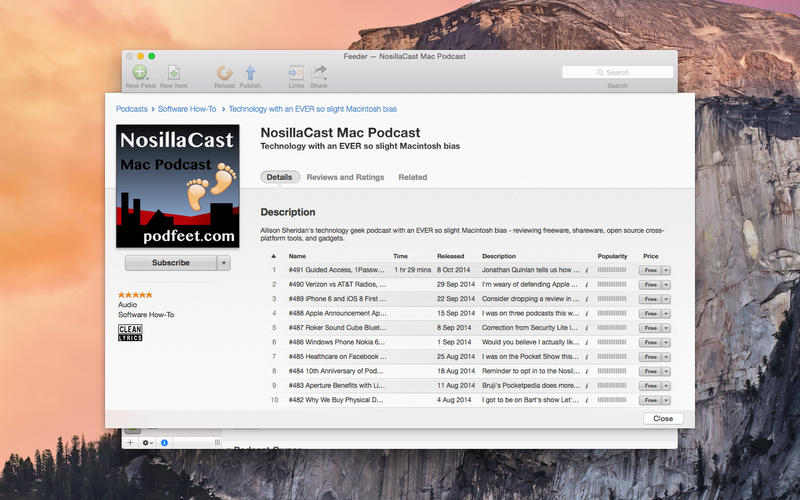Sort episodes by Description column header
Screen dimensions: 800x500
pyautogui.click(x=499, y=256)
